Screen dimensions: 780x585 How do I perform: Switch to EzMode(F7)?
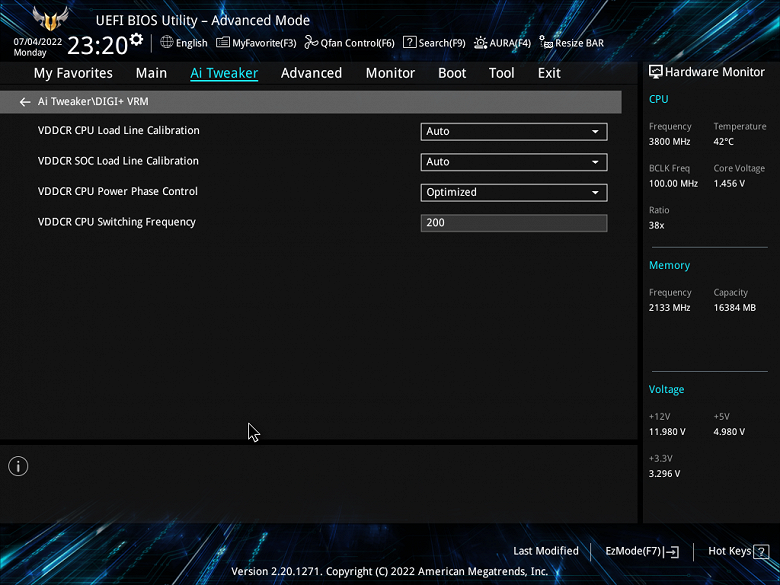pos(642,551)
